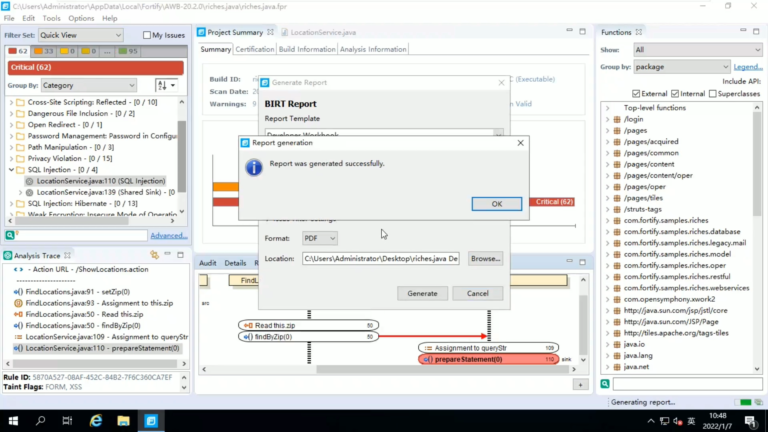Select LocationService.java:109 Assignment to queryStr
Image resolution: width=768 pixels, height=432 pixels.
tap(106, 337)
